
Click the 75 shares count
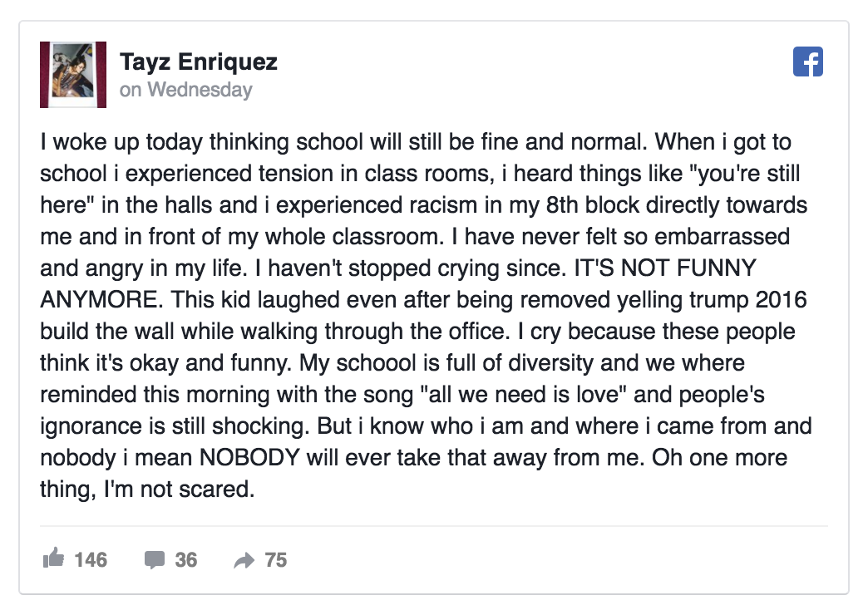click(x=276, y=560)
